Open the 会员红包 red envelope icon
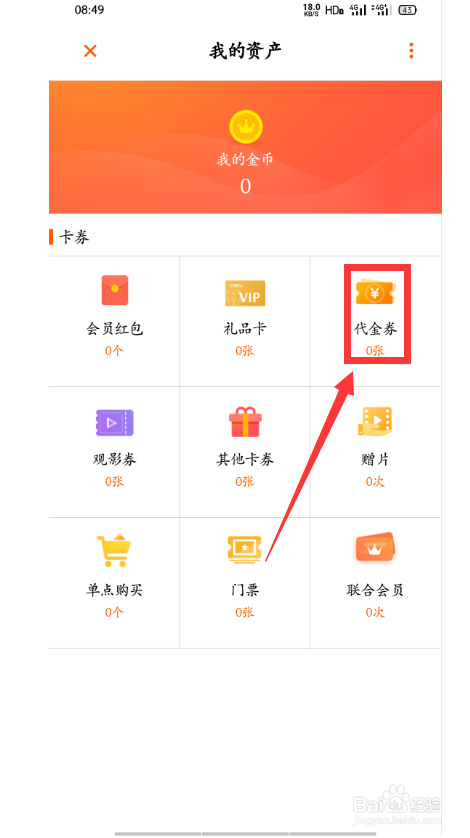Image resolution: width=470 pixels, height=838 pixels. [114, 290]
